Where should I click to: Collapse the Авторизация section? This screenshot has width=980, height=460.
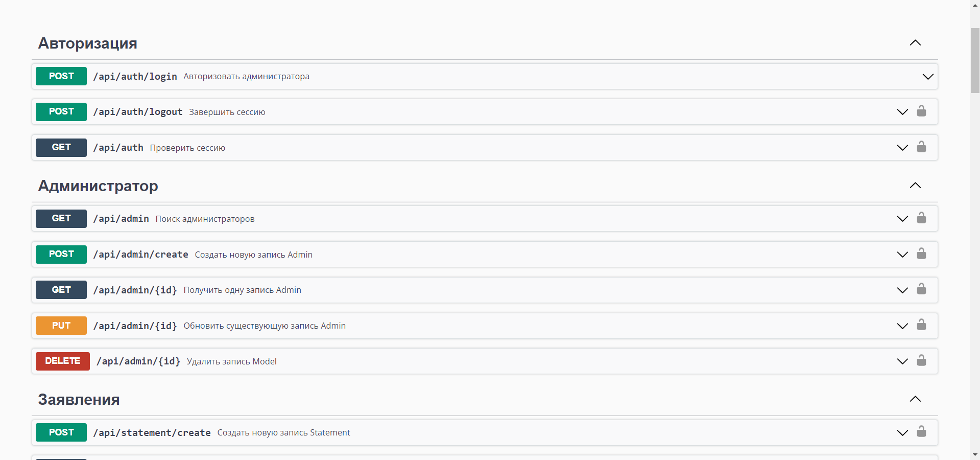click(x=915, y=43)
